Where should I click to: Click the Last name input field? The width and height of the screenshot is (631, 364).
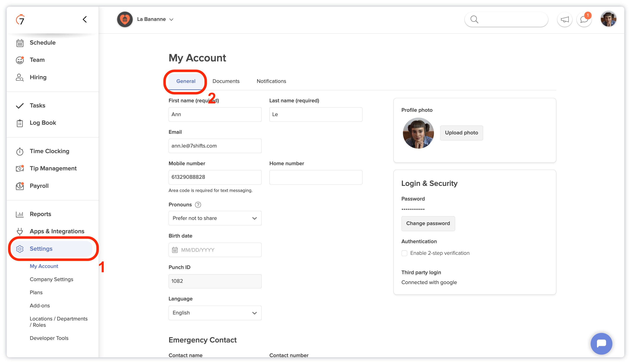click(316, 115)
